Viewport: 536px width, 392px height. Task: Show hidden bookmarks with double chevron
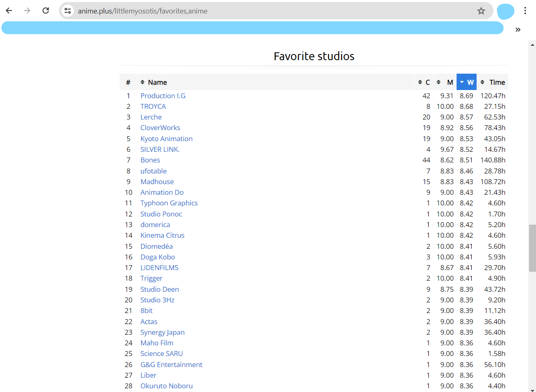[x=518, y=29]
